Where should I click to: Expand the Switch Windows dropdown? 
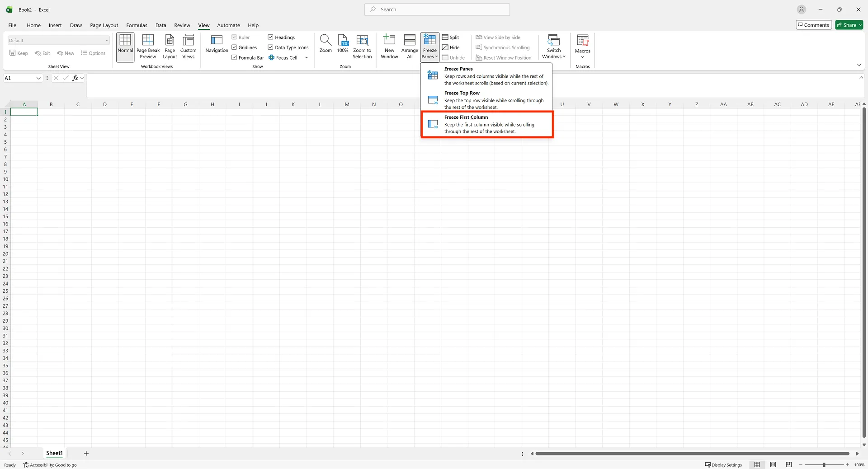[x=565, y=57]
